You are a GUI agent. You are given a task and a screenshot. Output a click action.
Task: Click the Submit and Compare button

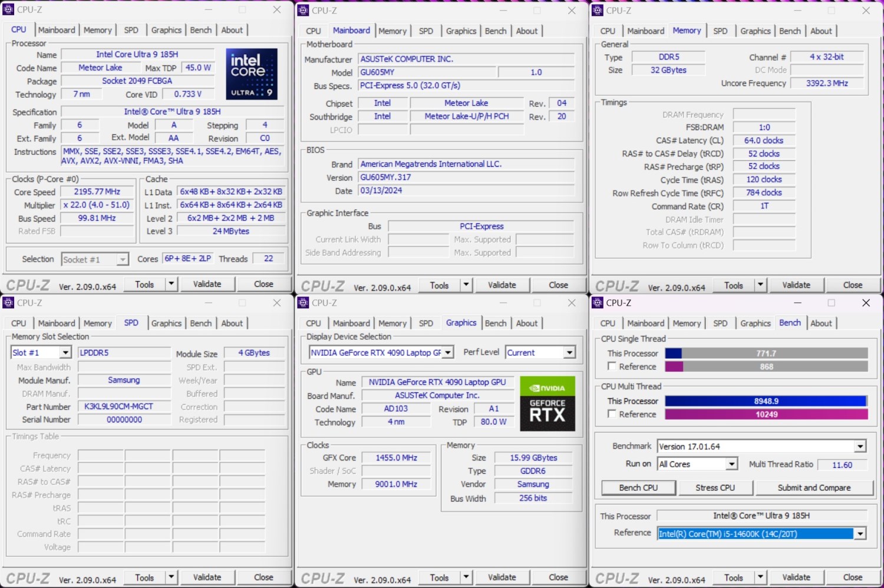click(x=814, y=488)
